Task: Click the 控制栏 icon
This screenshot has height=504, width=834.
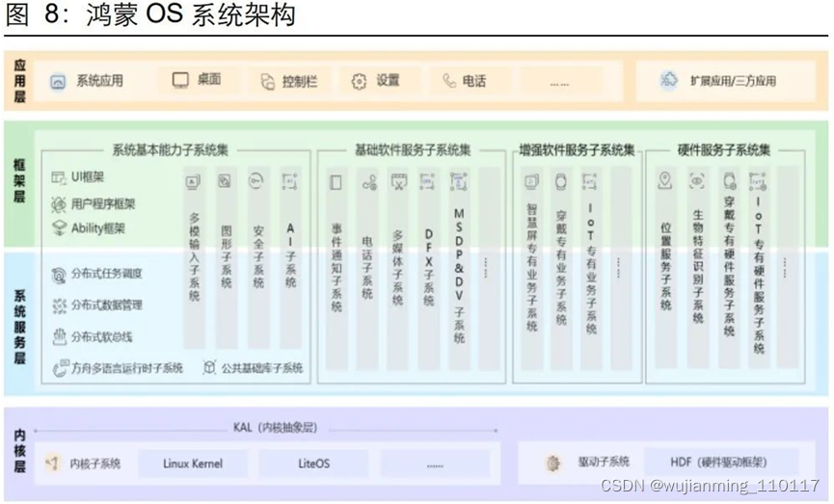Action: point(267,81)
